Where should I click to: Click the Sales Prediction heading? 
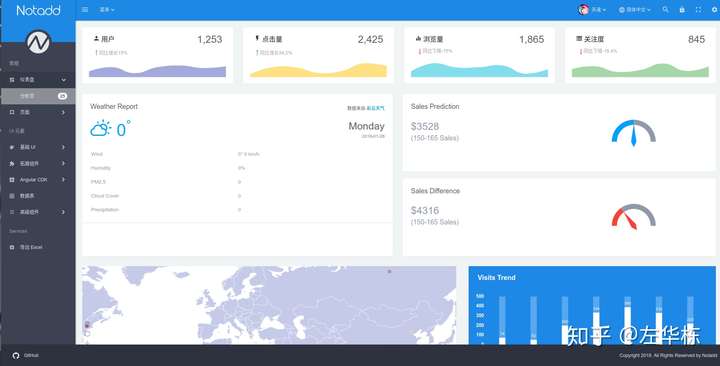point(435,107)
